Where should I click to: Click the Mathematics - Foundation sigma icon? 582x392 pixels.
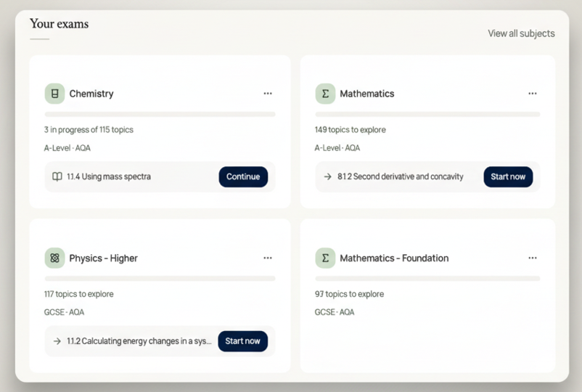(325, 258)
